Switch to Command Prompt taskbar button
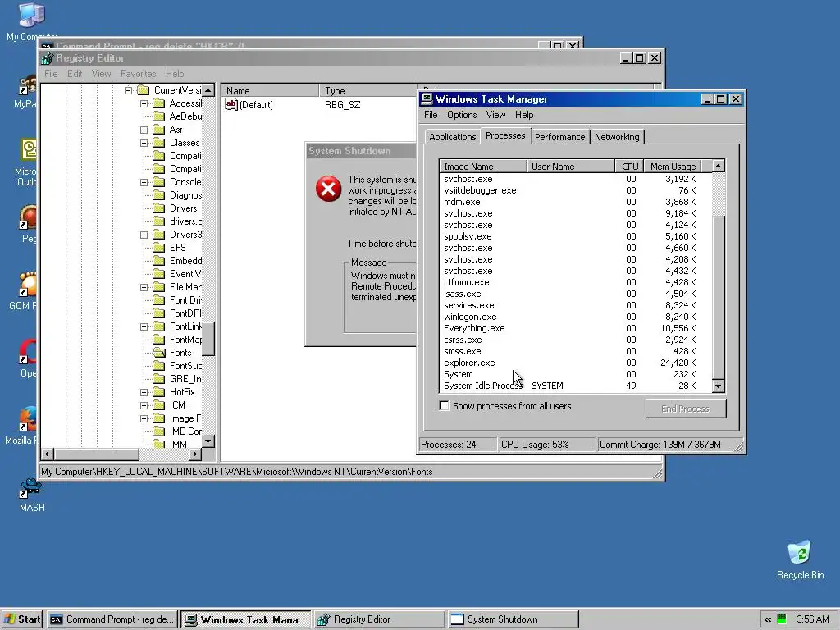This screenshot has height=630, width=840. (112, 619)
